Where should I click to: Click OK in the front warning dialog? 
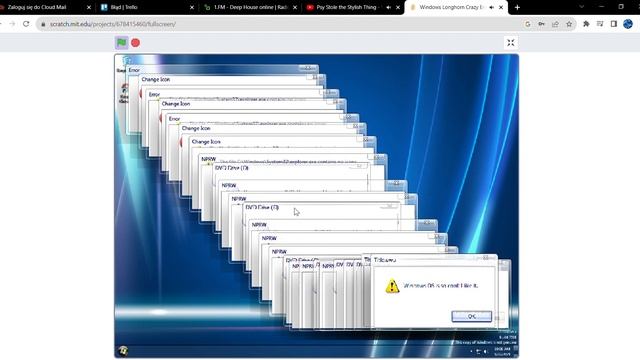[x=471, y=316]
